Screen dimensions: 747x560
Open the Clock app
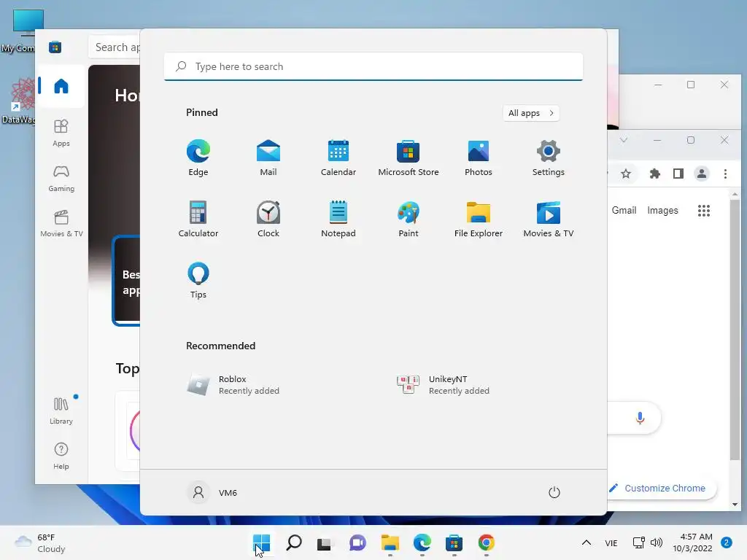pos(268,219)
